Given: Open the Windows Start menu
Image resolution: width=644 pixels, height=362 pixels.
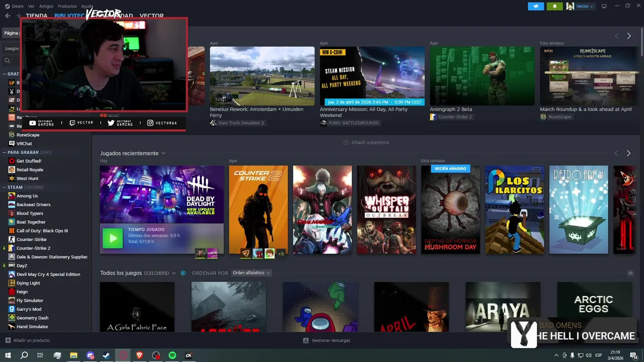Looking at the screenshot, I should coord(8,355).
